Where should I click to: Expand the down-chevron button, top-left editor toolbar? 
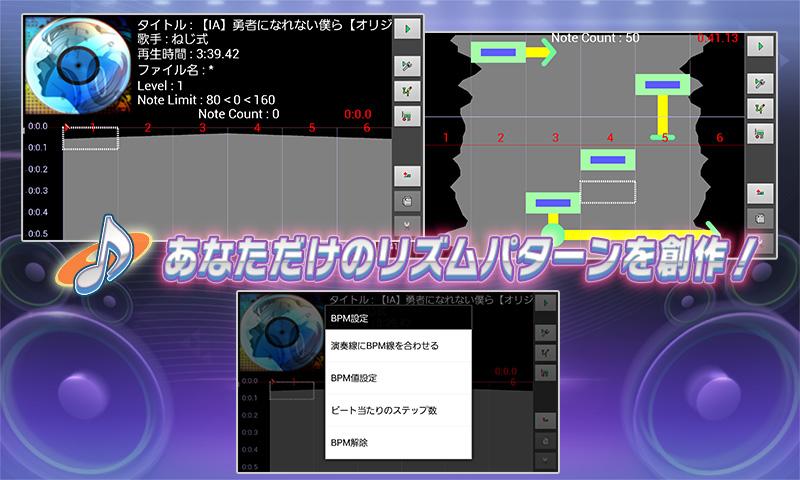coord(407,224)
